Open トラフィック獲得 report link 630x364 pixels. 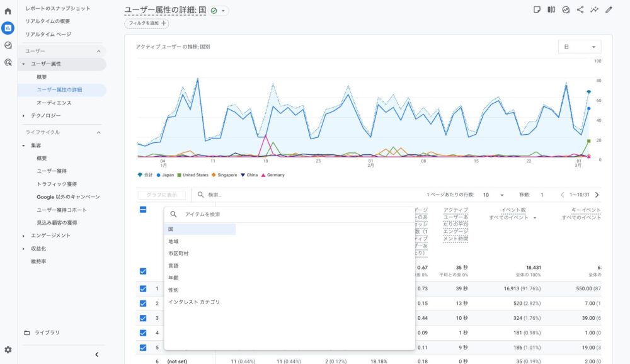tap(57, 184)
